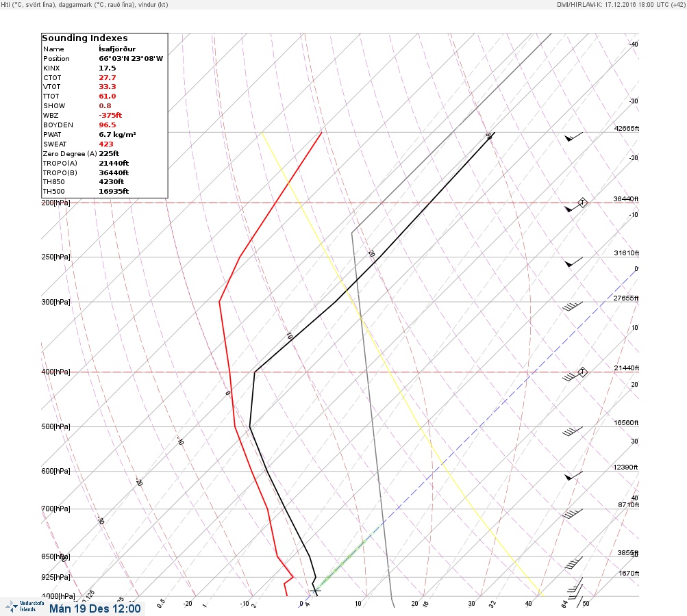This screenshot has height=616, width=687.
Task: Click the TH500 value 16935ft
Action: point(114,192)
